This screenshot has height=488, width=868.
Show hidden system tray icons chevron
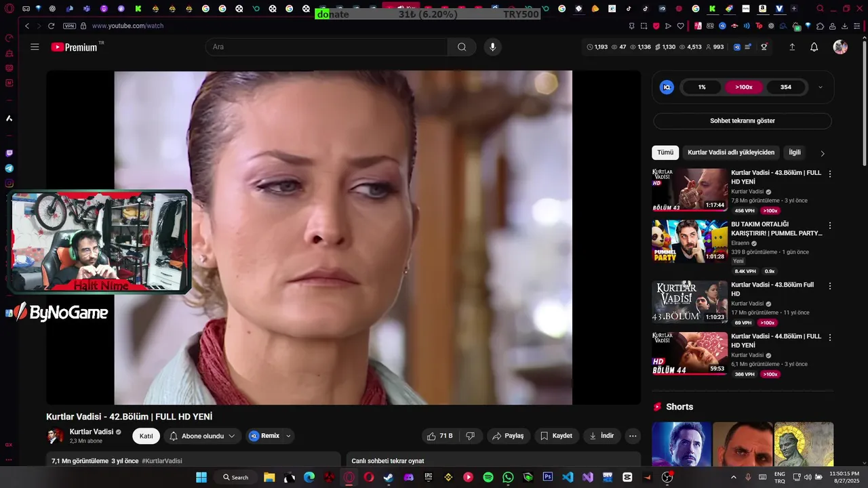pyautogui.click(x=733, y=477)
